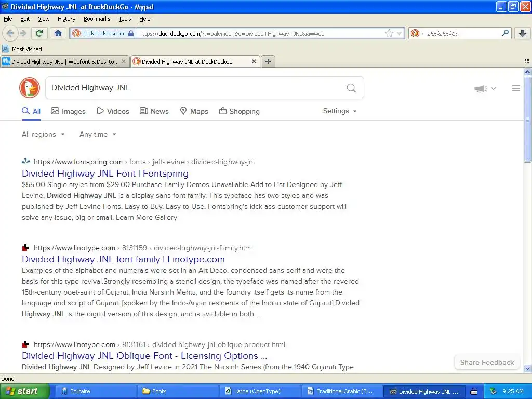This screenshot has width=532, height=399.
Task: Open the DuckDuckGo hamburger menu
Action: pyautogui.click(x=516, y=88)
